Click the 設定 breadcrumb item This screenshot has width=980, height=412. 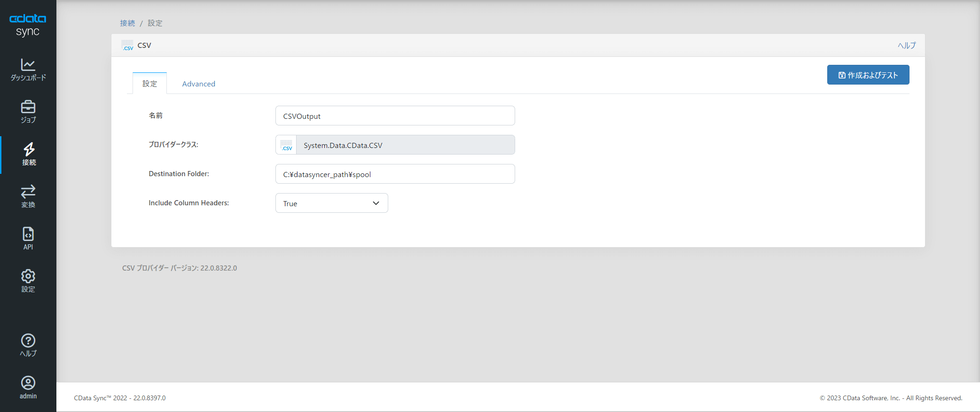[155, 23]
